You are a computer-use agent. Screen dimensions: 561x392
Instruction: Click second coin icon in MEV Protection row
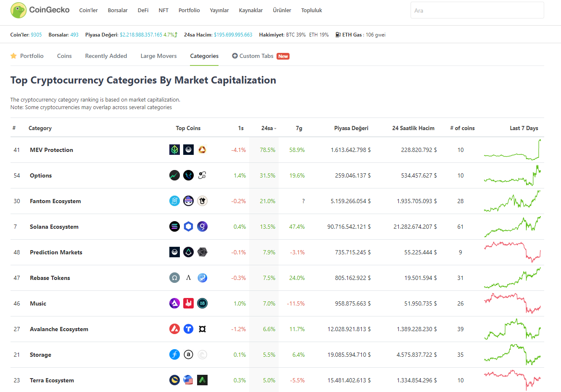pos(188,150)
